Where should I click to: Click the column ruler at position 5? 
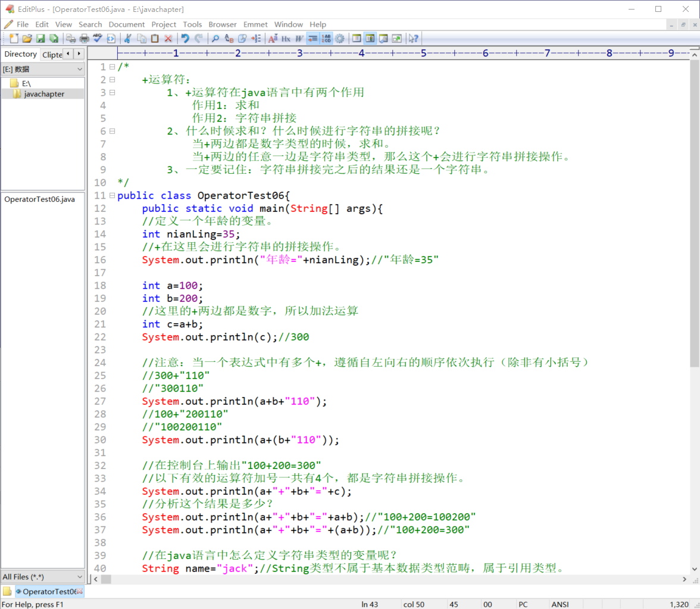423,53
